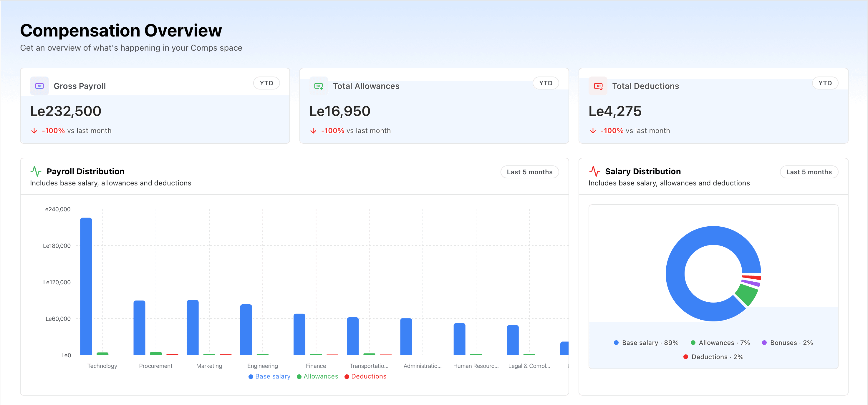Click the red Deductions donut segment
868x405 pixels.
click(752, 277)
